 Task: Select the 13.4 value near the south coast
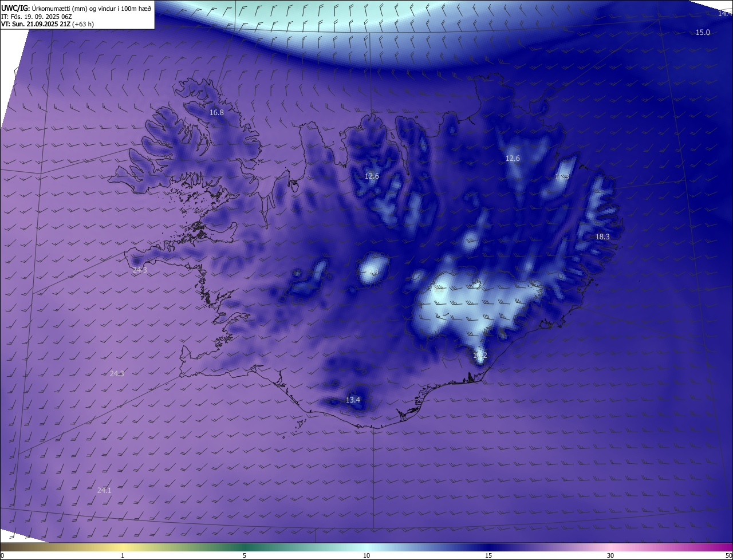(x=353, y=400)
